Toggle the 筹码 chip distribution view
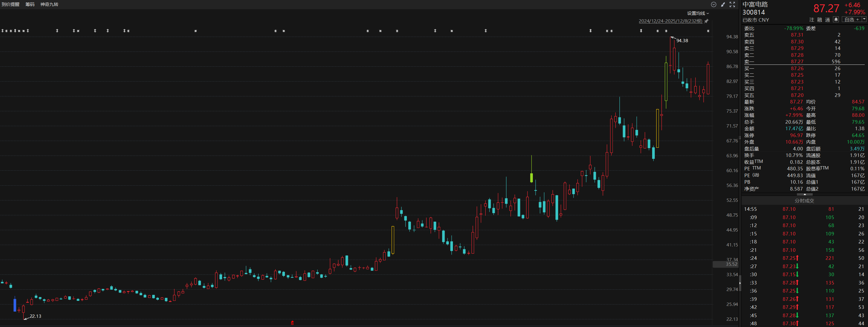 [x=30, y=4]
